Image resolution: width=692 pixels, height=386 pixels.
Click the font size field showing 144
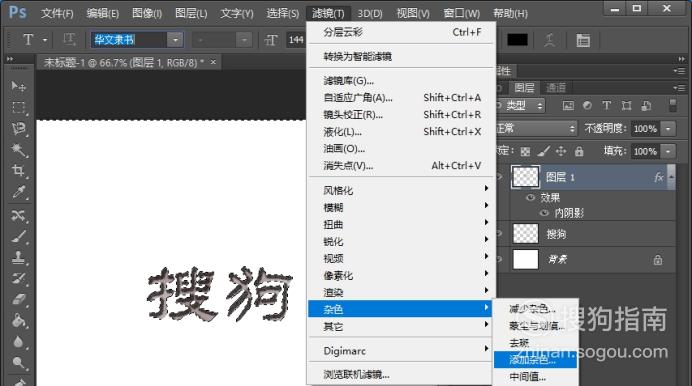pos(296,40)
